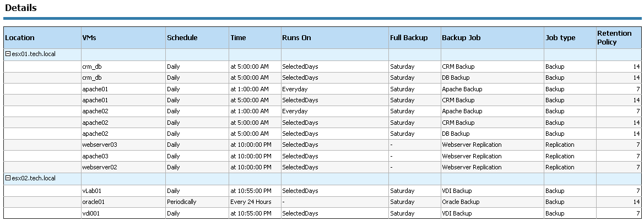Collapse the esx01.tech.local group

click(x=8, y=54)
